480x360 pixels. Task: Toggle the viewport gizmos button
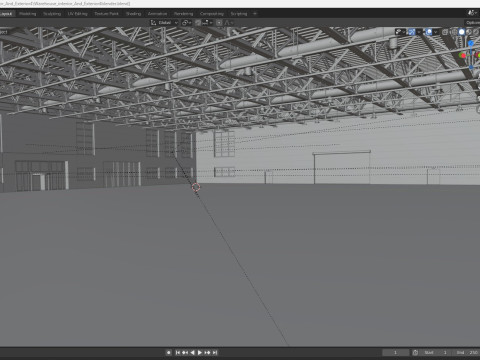(x=412, y=32)
